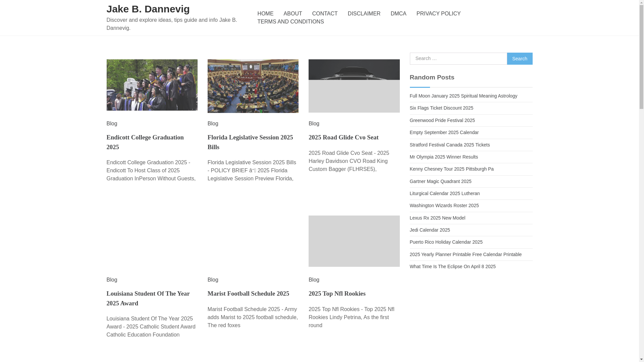Viewport: 644px width, 362px height.
Task: Go to the HOME menu item
Action: (x=265, y=14)
